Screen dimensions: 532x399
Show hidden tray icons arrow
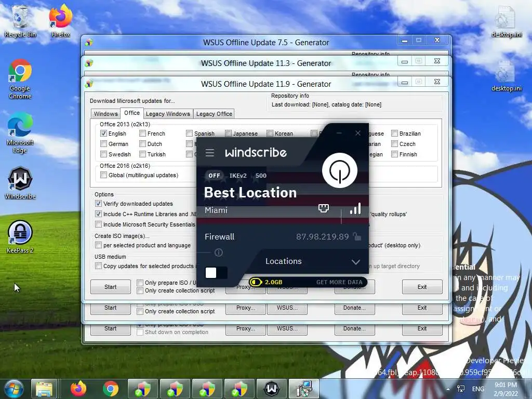448,389
